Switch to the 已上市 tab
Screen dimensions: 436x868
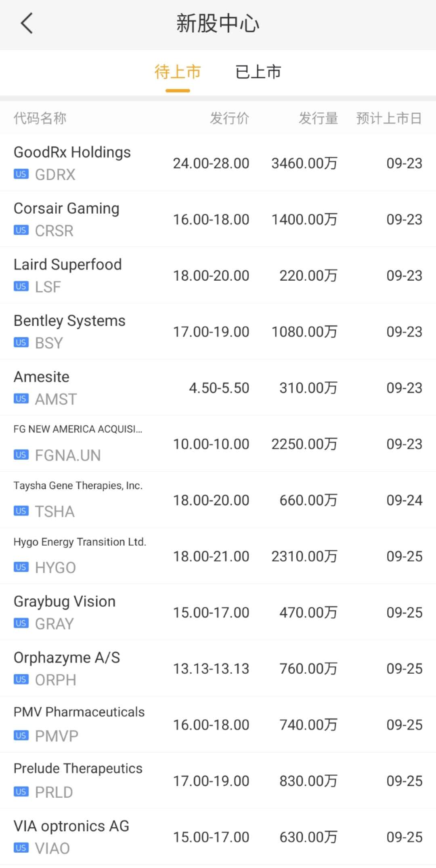coord(258,72)
